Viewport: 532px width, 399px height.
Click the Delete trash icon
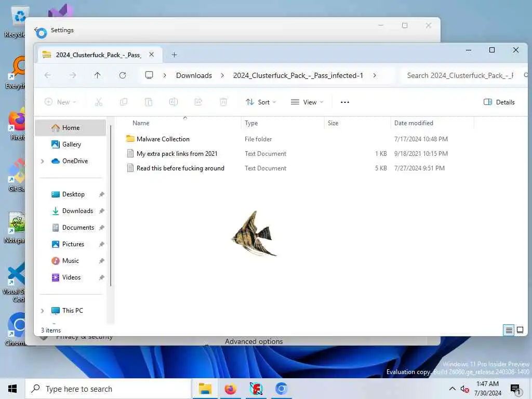[223, 102]
